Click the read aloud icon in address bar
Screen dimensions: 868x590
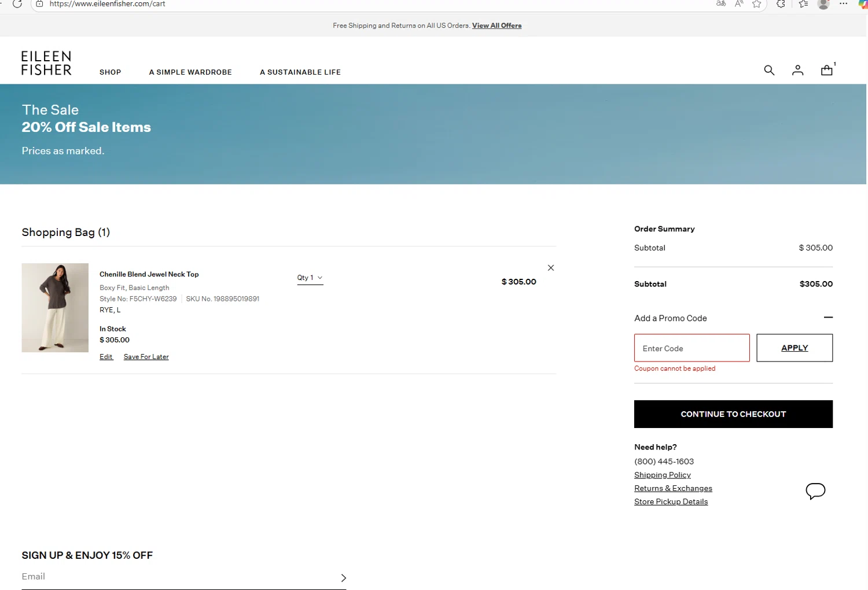tap(739, 4)
